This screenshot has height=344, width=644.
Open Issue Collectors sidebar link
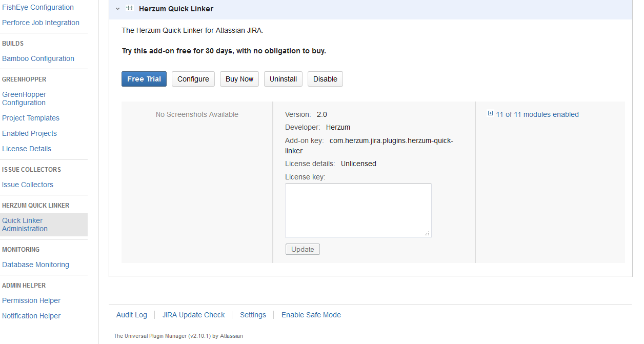click(28, 185)
